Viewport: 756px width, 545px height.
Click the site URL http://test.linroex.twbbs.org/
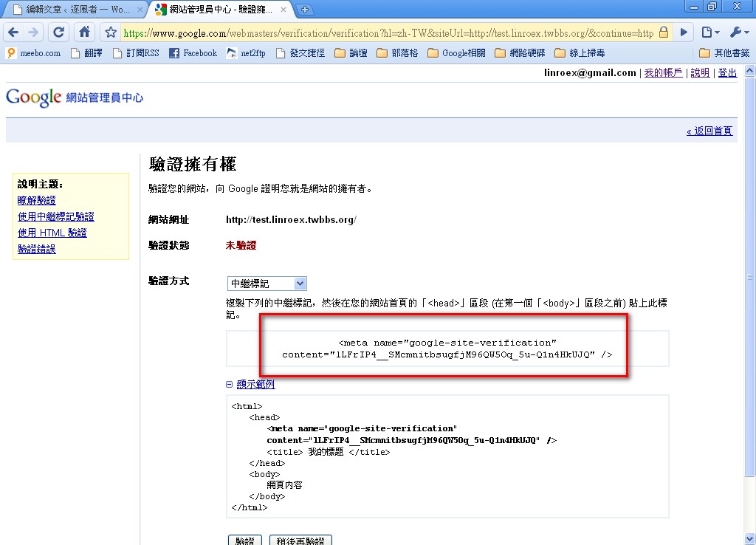pyautogui.click(x=291, y=220)
